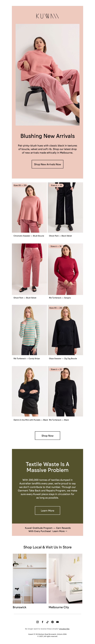The height and width of the screenshot is (644, 95).
Task: Open the Facebook icon link
Action: coord(42,622)
